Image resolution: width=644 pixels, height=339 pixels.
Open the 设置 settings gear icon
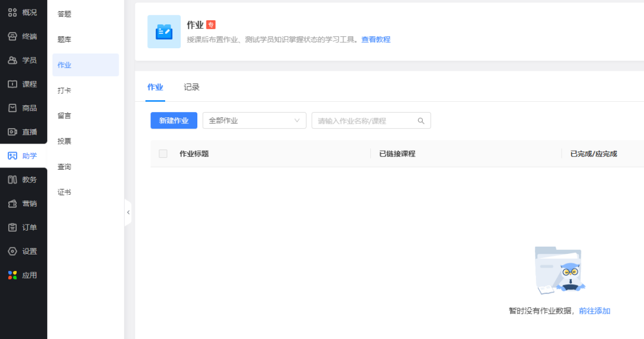[x=13, y=251]
